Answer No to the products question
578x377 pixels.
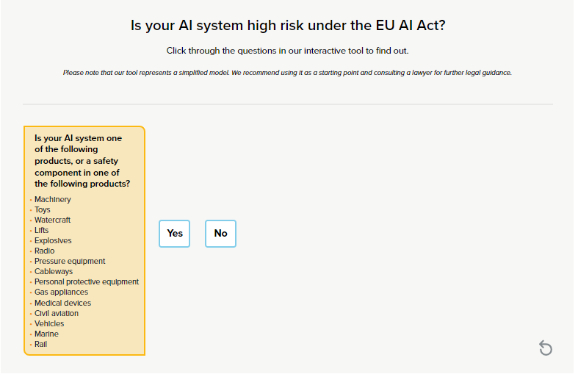click(x=220, y=234)
